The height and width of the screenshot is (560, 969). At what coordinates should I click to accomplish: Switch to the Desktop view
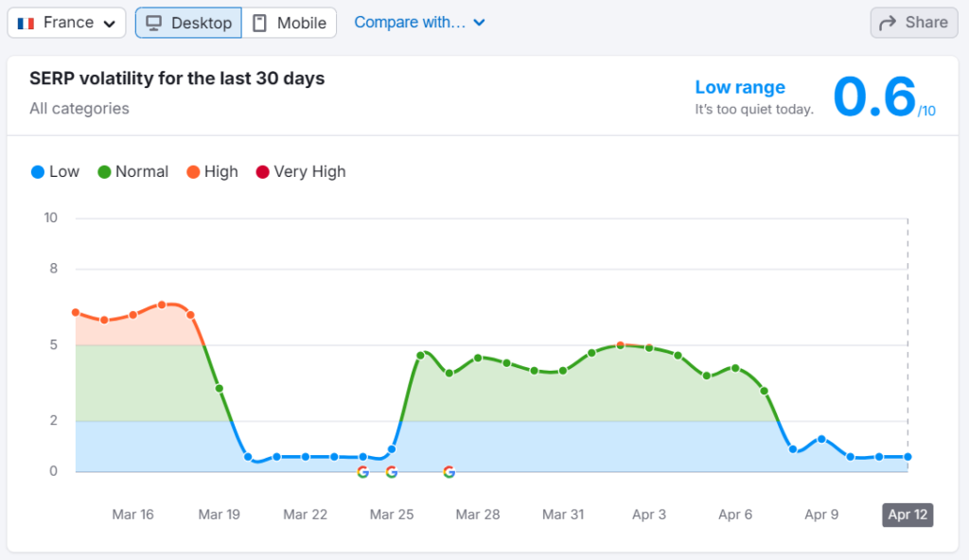[188, 23]
